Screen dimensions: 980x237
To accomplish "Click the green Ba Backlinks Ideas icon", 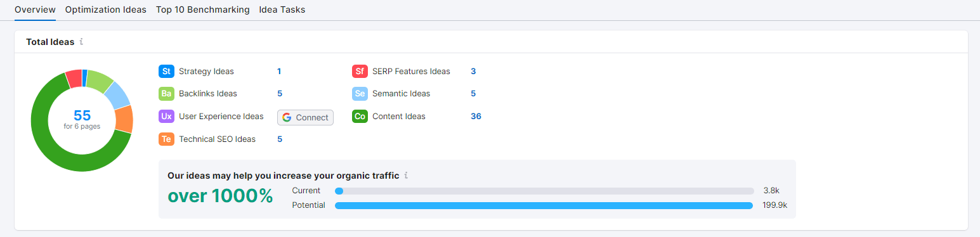I will [166, 94].
